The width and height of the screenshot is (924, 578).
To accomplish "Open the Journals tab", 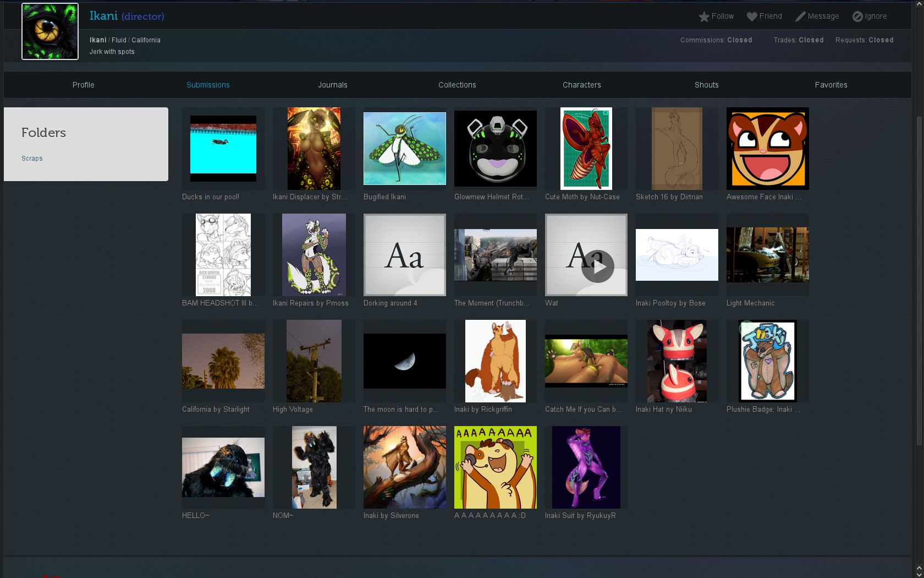I will pyautogui.click(x=333, y=85).
